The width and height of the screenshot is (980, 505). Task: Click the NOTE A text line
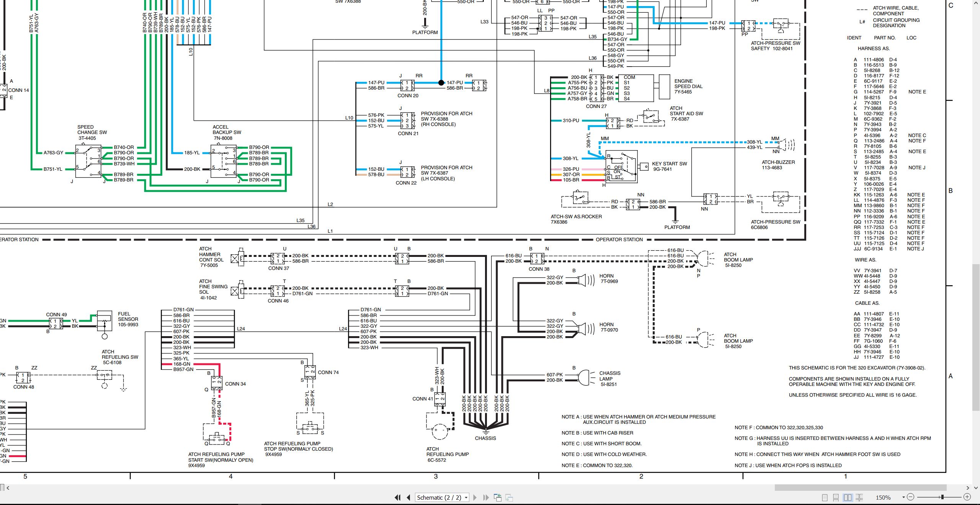point(639,420)
